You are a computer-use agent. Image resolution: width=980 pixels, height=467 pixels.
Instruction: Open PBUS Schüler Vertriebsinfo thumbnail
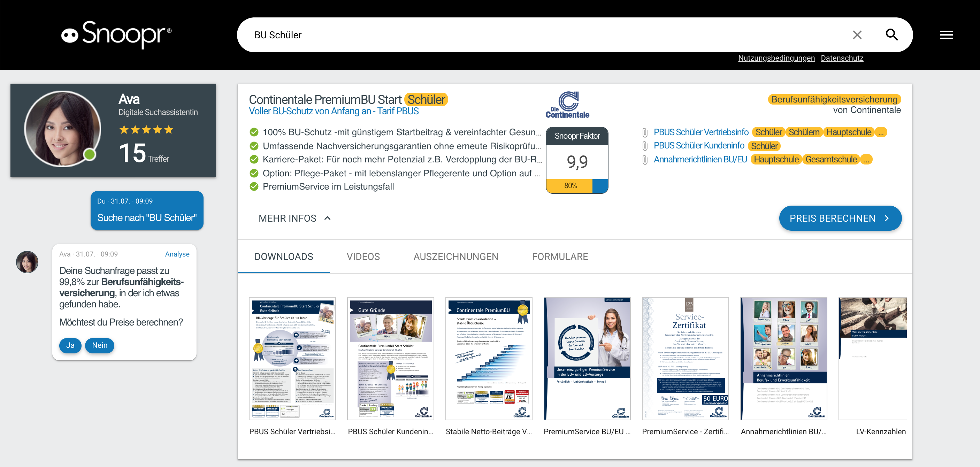[292, 359]
